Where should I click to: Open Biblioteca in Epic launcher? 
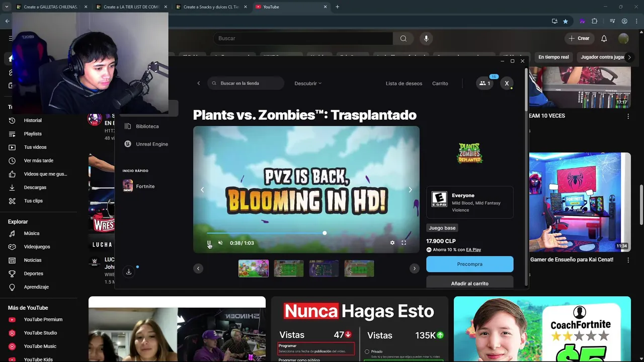[142, 126]
